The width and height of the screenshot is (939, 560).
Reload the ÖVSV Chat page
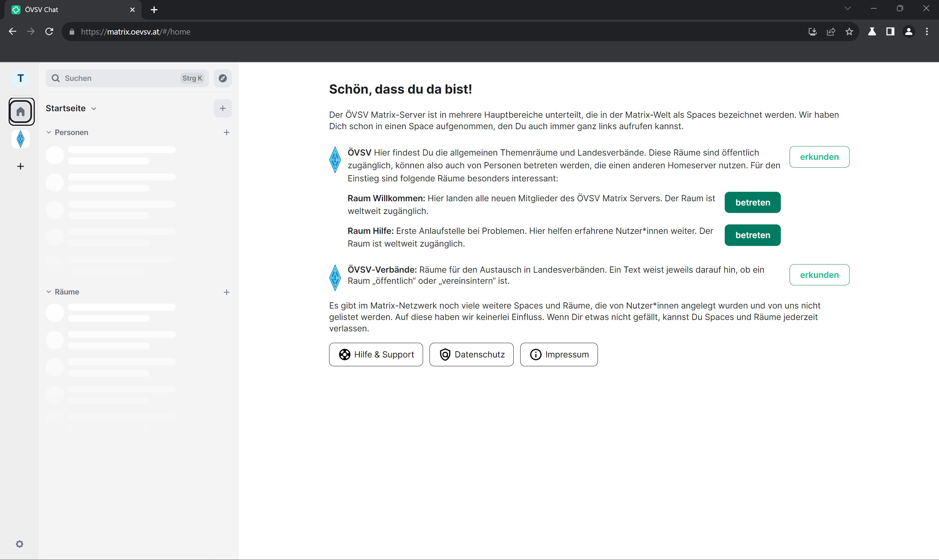pos(49,31)
